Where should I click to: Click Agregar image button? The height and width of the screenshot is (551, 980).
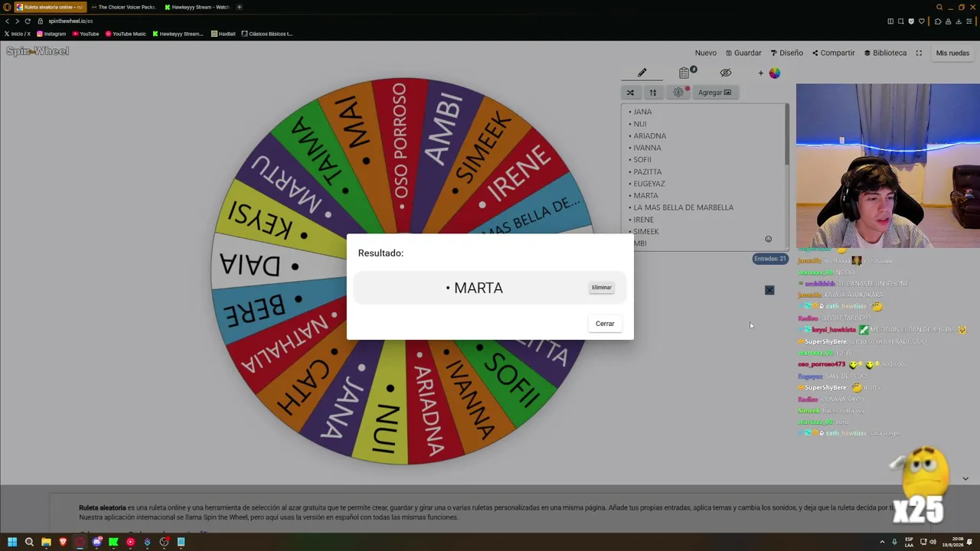click(714, 93)
